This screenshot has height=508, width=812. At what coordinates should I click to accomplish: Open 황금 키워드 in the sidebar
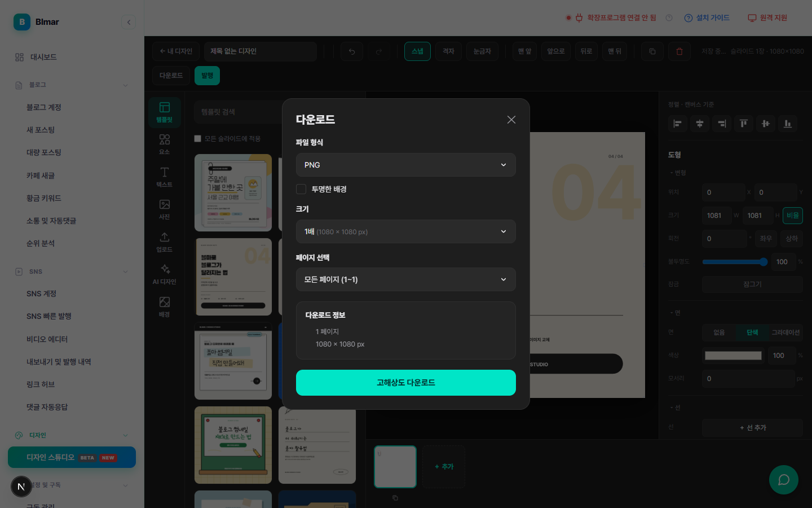tap(44, 198)
